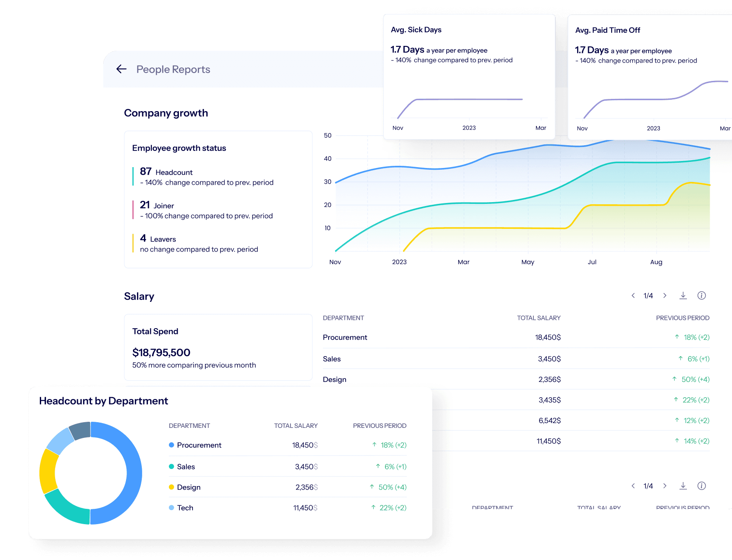
Task: Click Headcount by Department title
Action: point(103,401)
